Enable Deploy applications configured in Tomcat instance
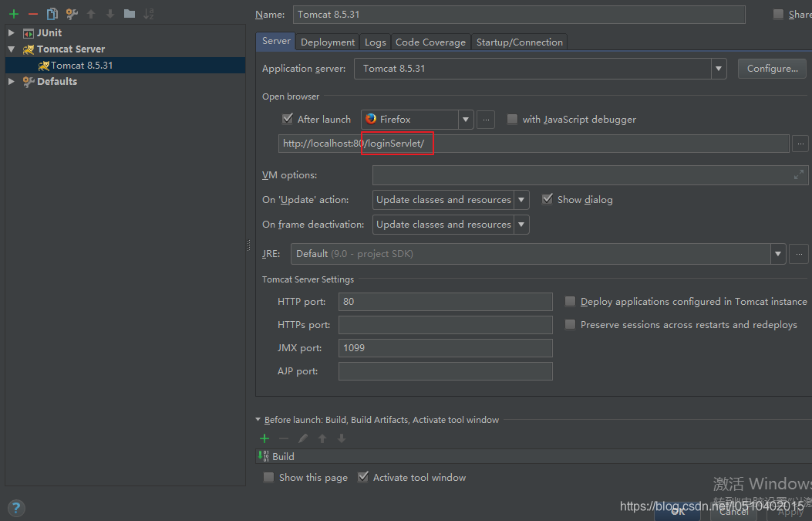 (x=570, y=301)
